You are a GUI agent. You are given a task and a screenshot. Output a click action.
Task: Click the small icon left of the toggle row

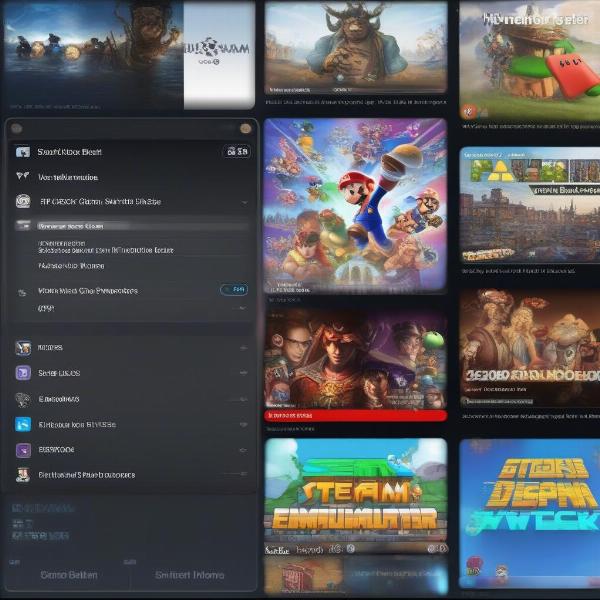(22, 293)
